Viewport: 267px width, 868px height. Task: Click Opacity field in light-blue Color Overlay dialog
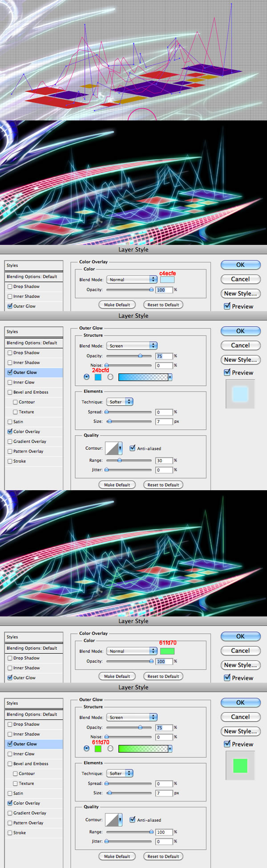click(164, 290)
